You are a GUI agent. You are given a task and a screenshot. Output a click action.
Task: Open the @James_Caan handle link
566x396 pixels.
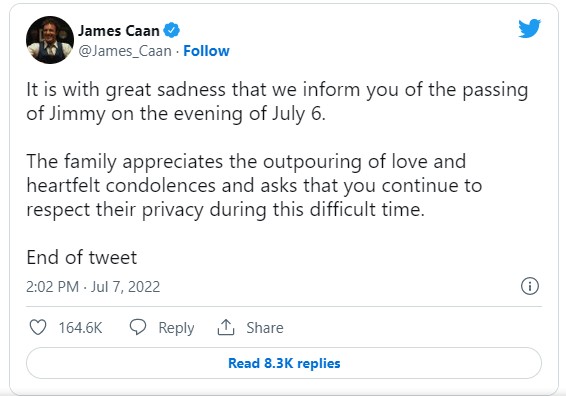(125, 51)
